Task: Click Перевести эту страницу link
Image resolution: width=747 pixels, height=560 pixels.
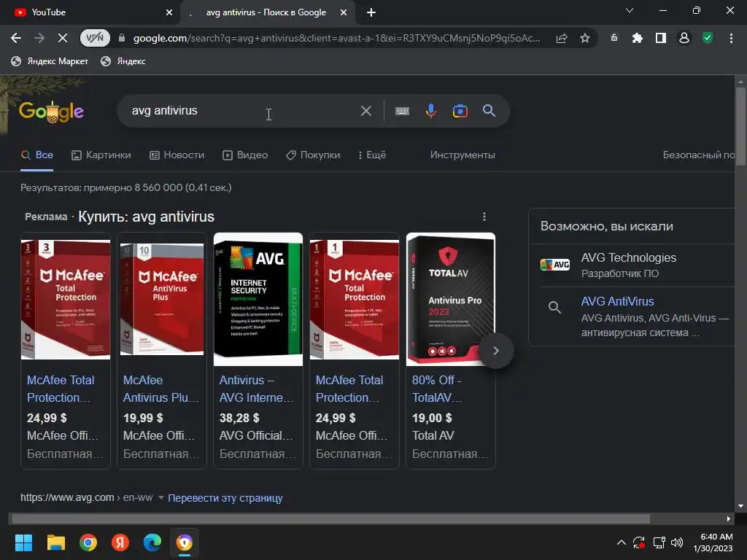Action: click(225, 498)
